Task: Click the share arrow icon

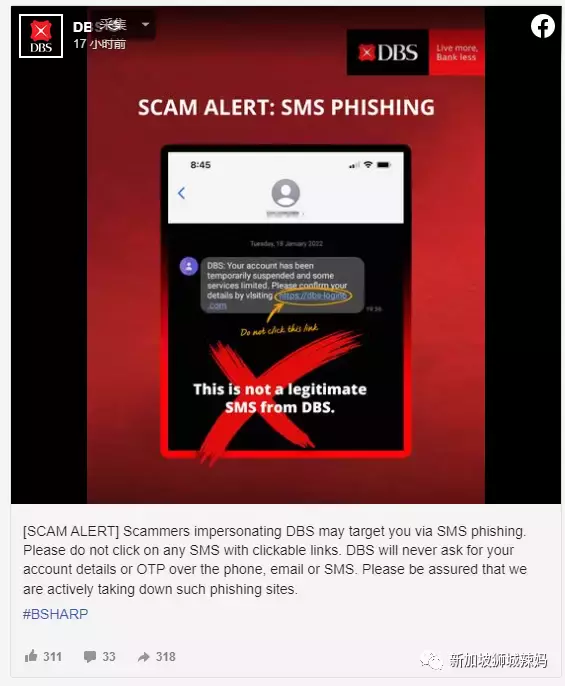Action: [x=144, y=657]
